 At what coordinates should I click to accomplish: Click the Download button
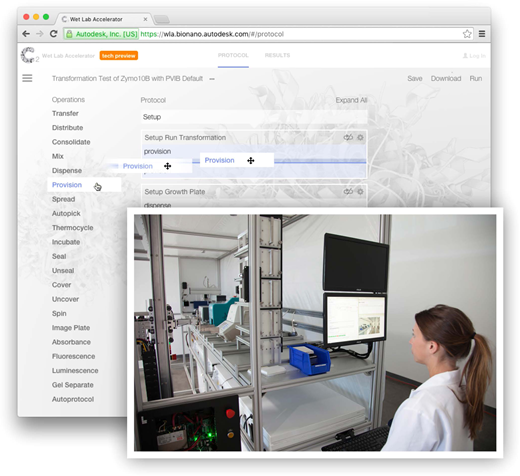446,78
